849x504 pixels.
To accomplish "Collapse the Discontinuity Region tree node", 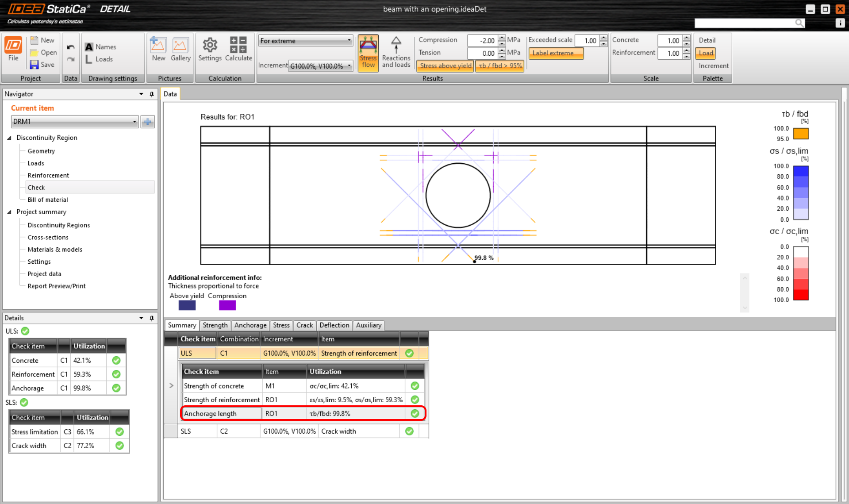I will [x=9, y=138].
